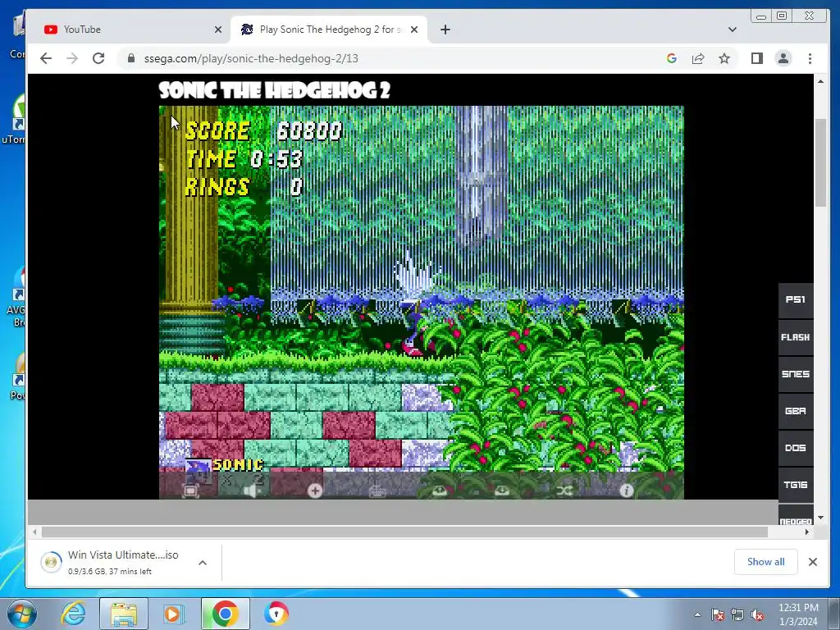This screenshot has width=840, height=630.
Task: Click the Google icon in address bar
Action: 672,58
